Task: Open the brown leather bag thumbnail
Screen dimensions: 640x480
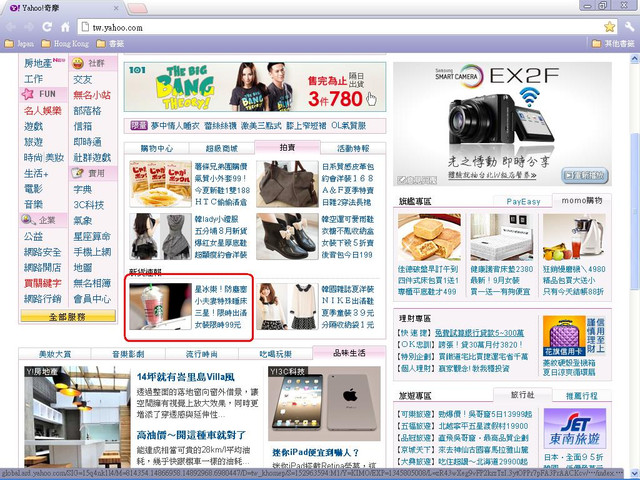Action: coord(287,184)
